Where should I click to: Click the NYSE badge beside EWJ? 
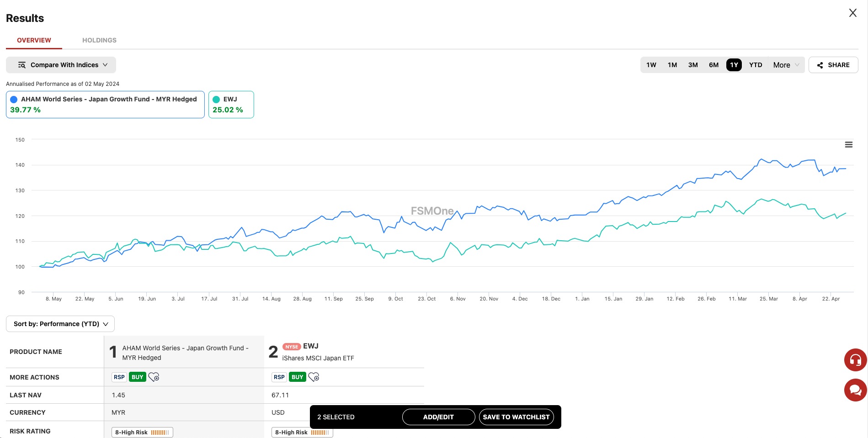292,347
